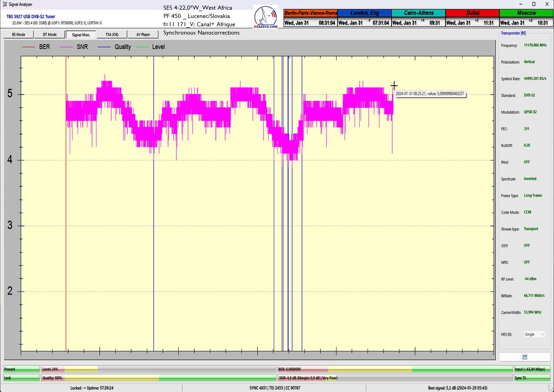Click the Signal Analyzer title bar icon

point(4,3)
